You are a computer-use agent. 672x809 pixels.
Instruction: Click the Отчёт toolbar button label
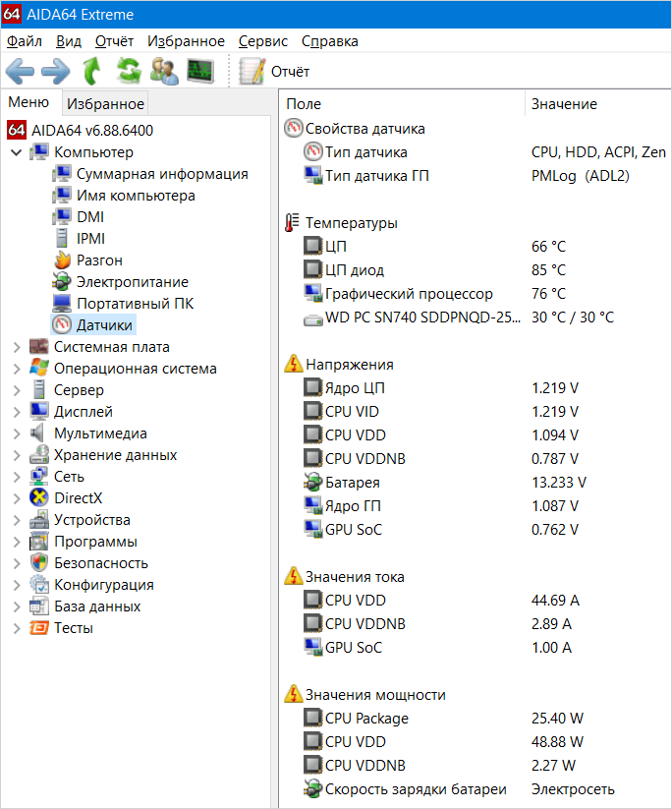(x=291, y=72)
